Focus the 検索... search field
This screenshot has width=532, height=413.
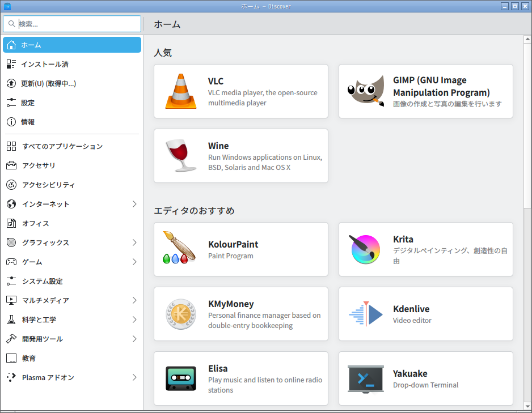click(x=72, y=24)
